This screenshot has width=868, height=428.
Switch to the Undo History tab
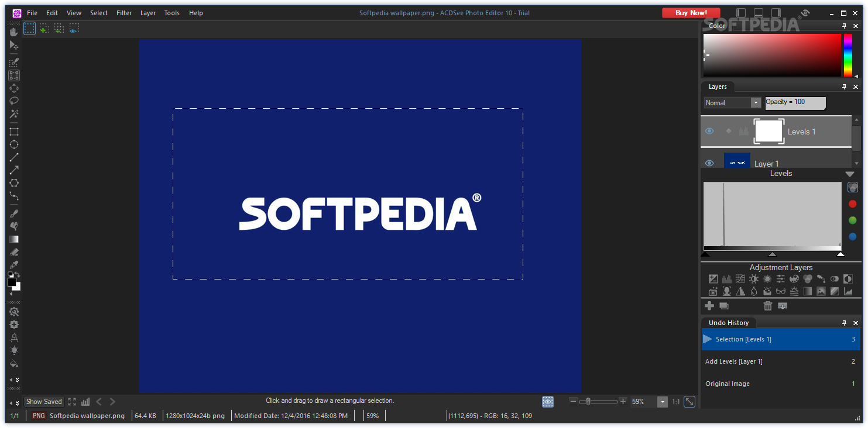(729, 323)
